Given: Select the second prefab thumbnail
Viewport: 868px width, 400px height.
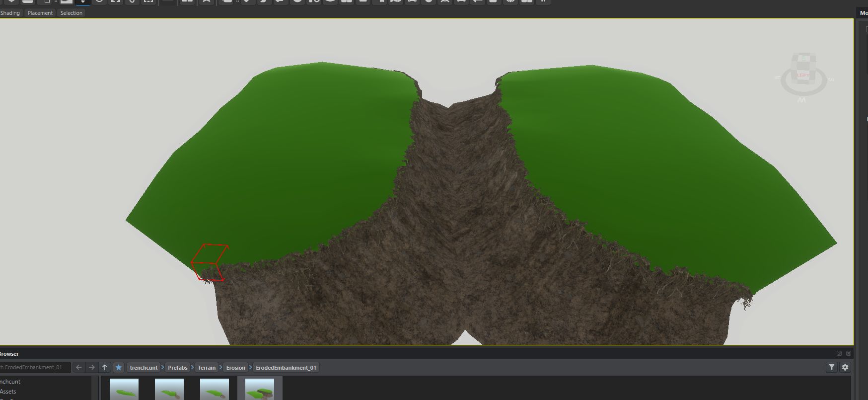Looking at the screenshot, I should click(x=169, y=389).
